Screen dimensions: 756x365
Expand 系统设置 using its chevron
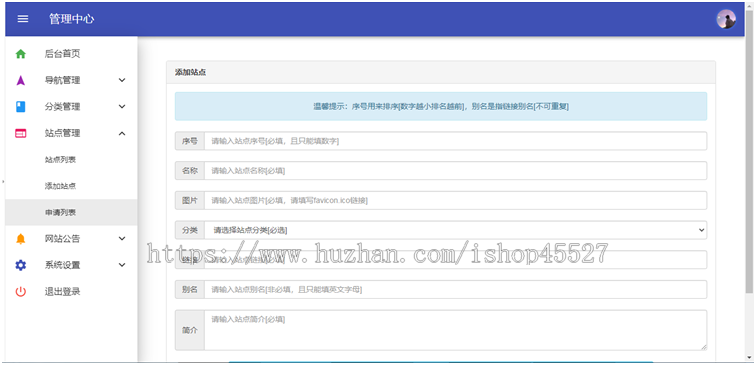[x=122, y=265]
